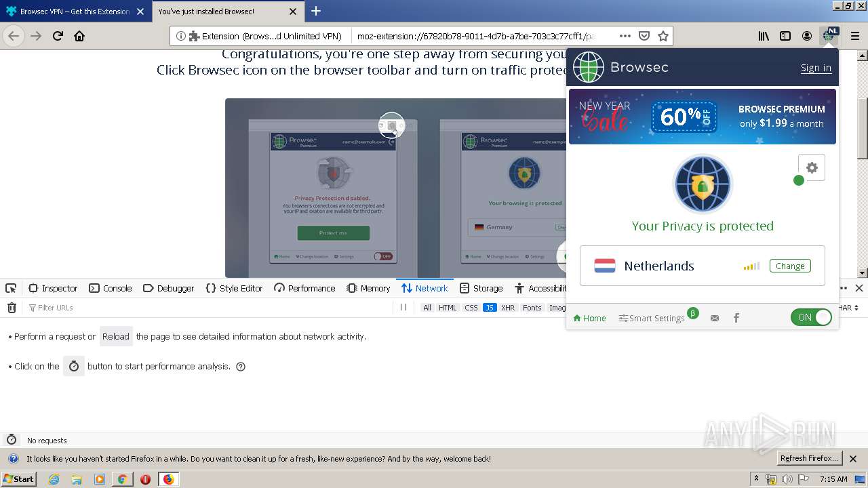Filter network requests by All
Screen dimensions: 868x488
coord(427,308)
